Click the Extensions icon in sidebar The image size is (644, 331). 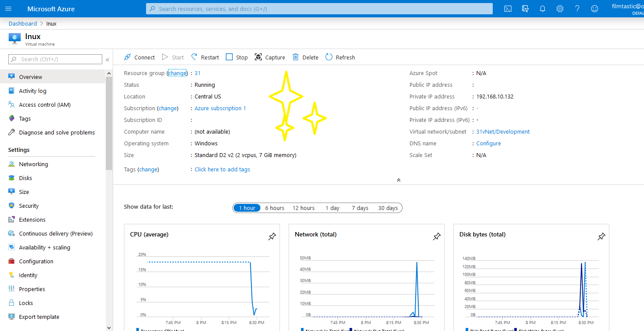12,220
